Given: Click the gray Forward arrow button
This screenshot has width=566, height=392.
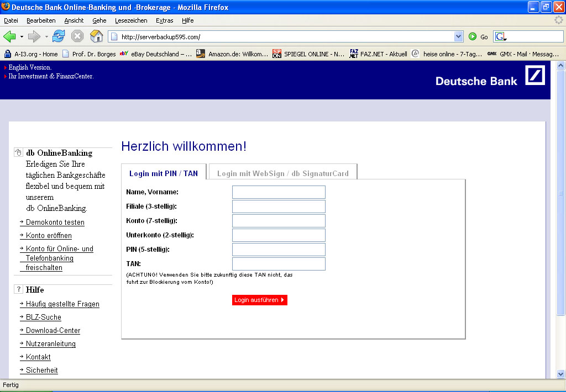Looking at the screenshot, I should 34,36.
